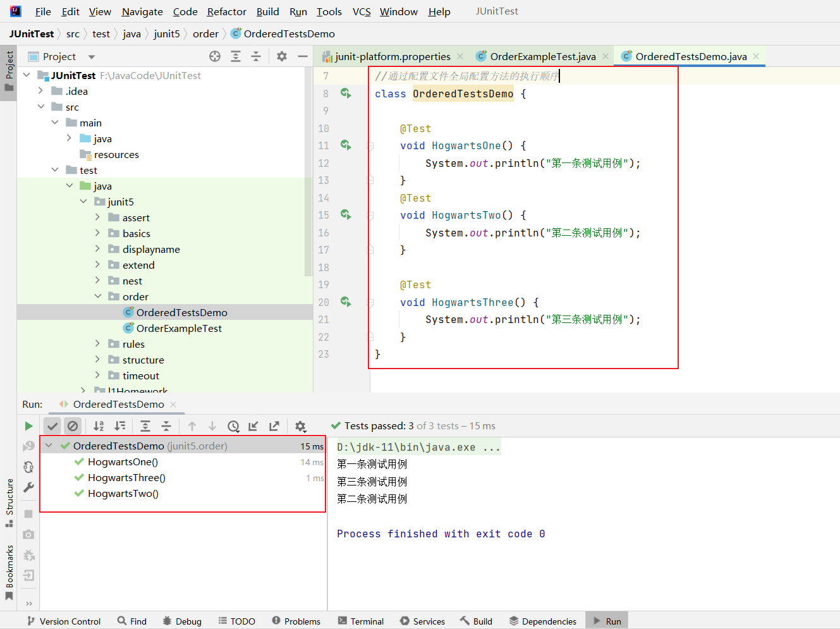Click run gutter icon beside class OrderedTestsDemo
The width and height of the screenshot is (840, 629).
point(346,94)
